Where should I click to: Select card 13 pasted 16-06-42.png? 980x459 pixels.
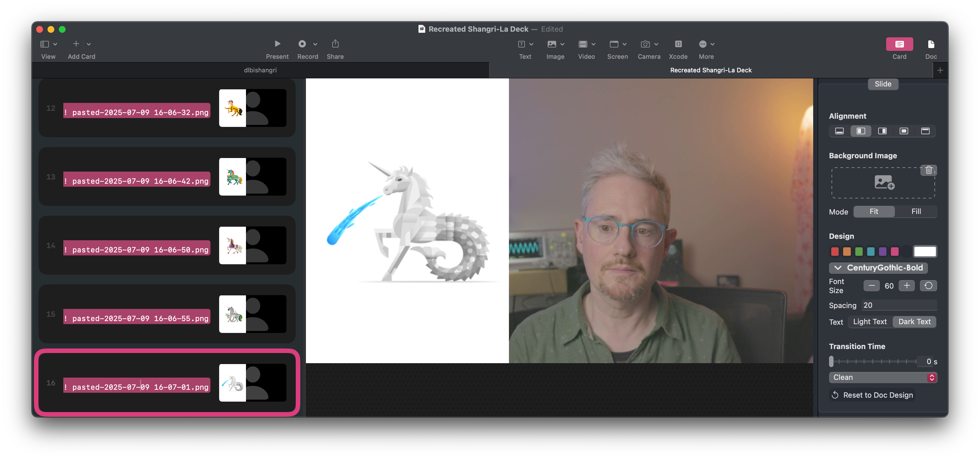[x=167, y=177]
